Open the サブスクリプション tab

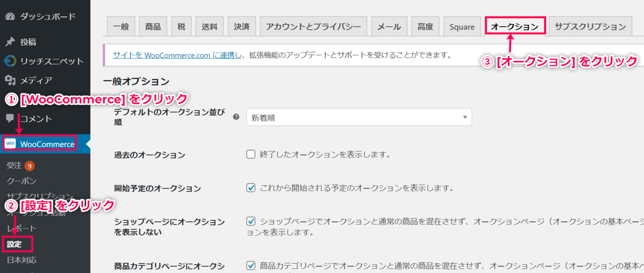coord(590,27)
